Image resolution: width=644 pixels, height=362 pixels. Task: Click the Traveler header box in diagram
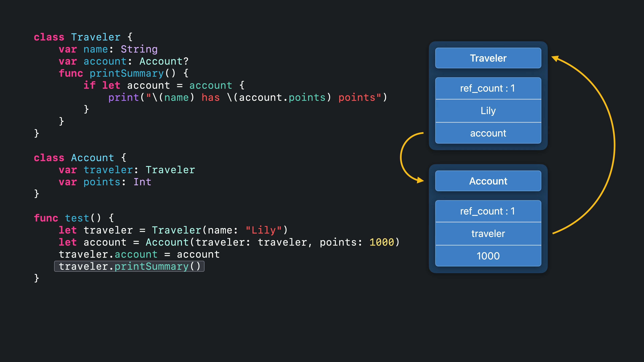pyautogui.click(x=488, y=58)
